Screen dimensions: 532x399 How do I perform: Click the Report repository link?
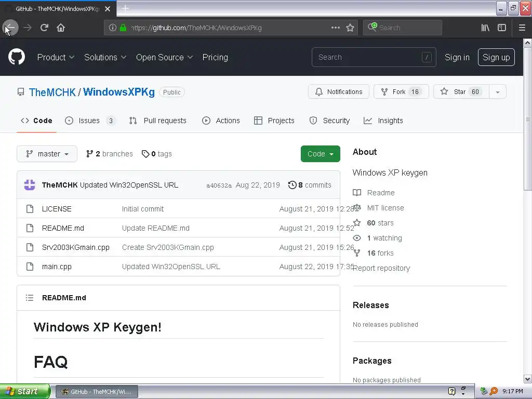point(381,269)
